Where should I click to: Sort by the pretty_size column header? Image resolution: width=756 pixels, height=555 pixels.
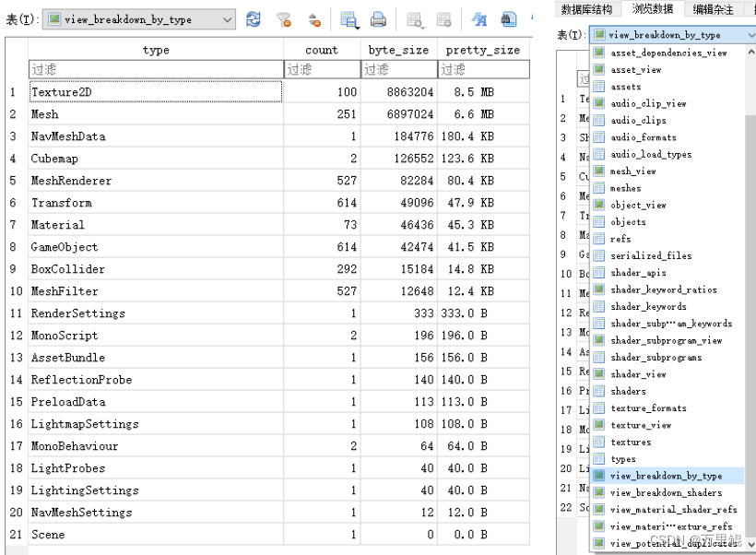tap(482, 50)
